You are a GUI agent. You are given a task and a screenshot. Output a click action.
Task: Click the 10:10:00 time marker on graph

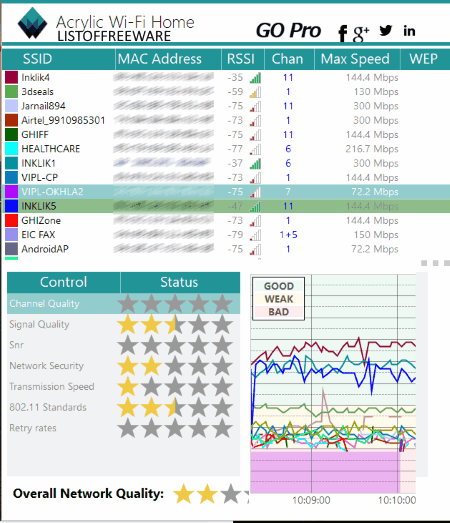pos(397,500)
